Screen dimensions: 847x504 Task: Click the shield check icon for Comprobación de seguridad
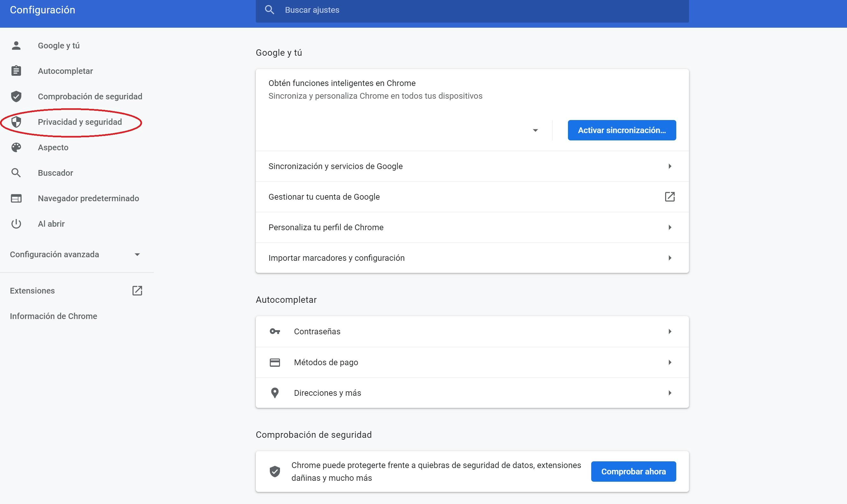click(16, 96)
